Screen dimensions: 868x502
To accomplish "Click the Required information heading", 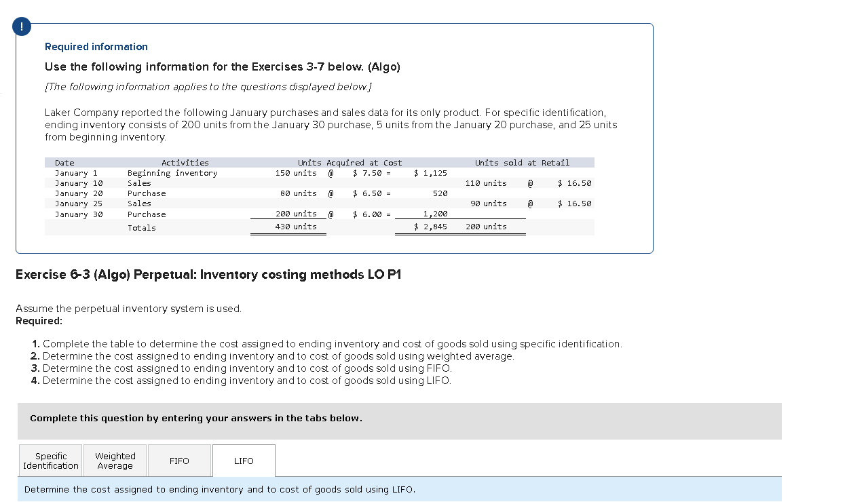I will click(x=96, y=47).
